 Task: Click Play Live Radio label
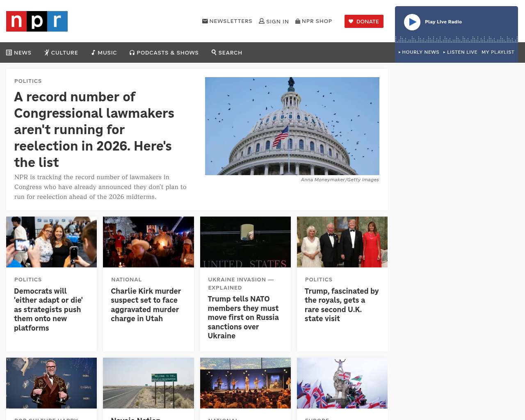pos(443,22)
